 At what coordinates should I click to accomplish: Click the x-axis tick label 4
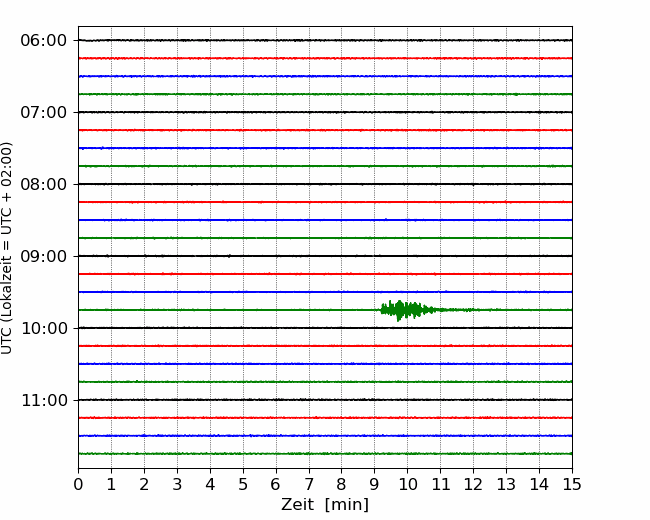tap(210, 484)
